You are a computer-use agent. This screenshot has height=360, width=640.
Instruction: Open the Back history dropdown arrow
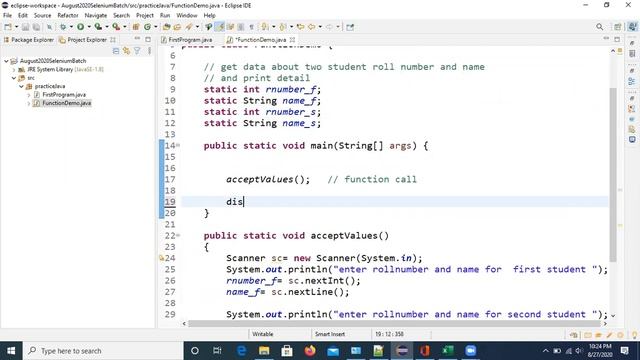pyautogui.click(x=320, y=27)
